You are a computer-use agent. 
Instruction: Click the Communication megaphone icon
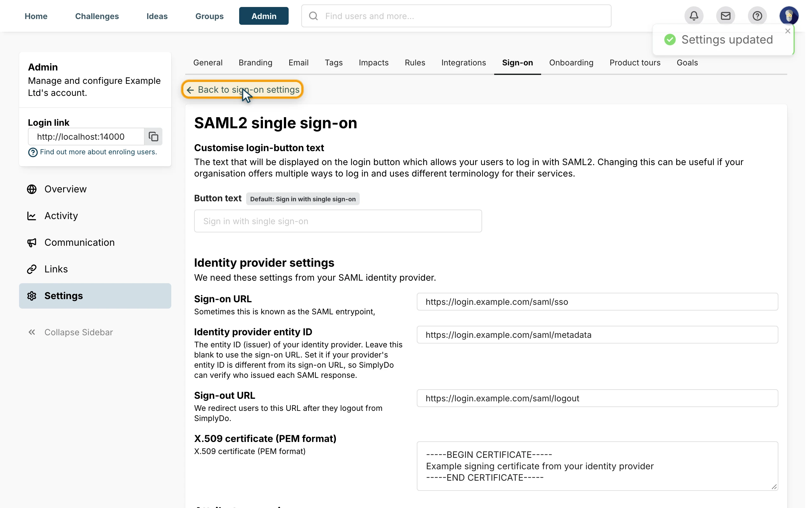coord(32,243)
